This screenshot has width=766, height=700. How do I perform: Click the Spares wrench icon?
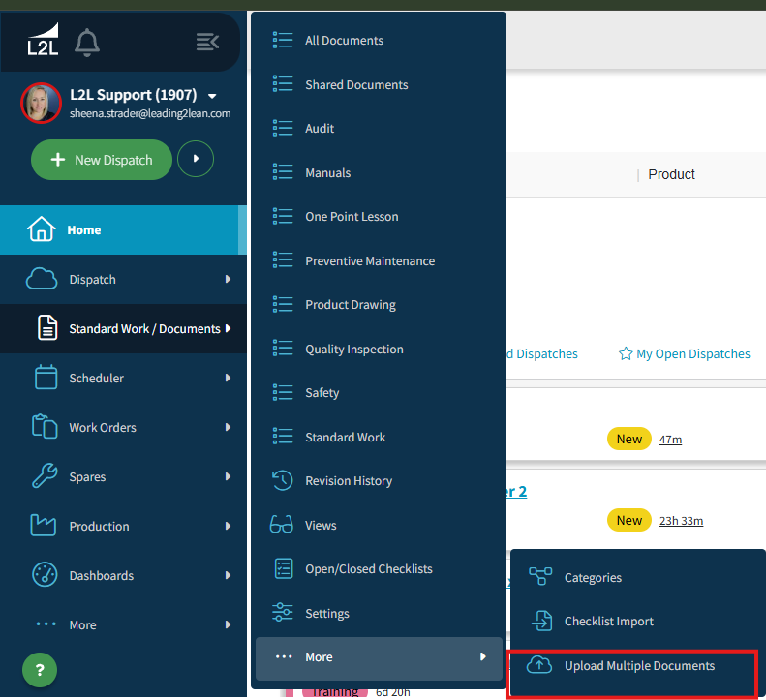(x=45, y=475)
